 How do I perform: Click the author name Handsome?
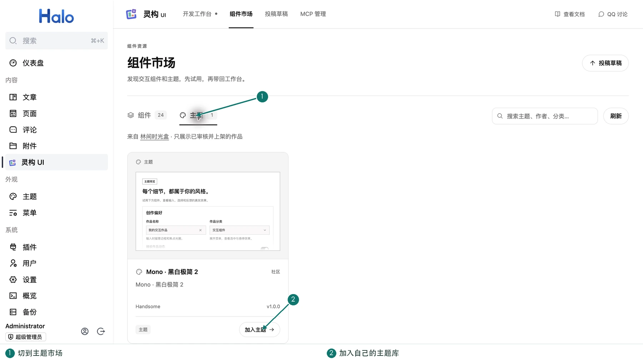click(x=148, y=307)
